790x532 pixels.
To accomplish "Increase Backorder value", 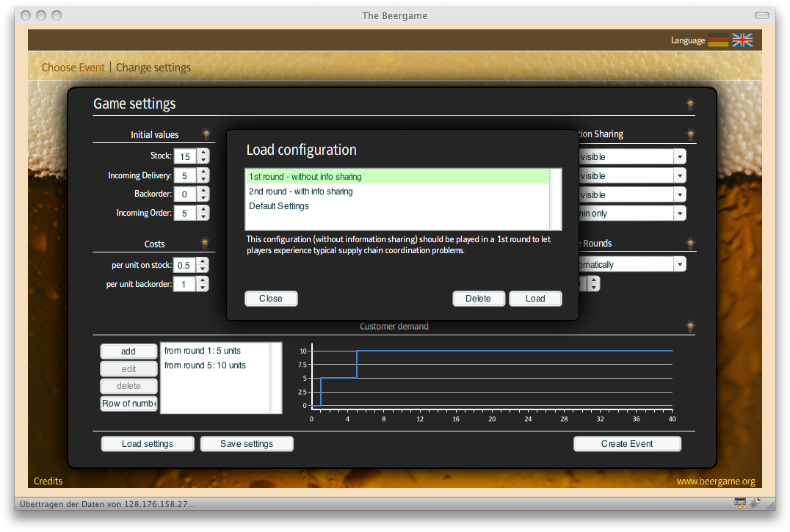I will (x=203, y=190).
